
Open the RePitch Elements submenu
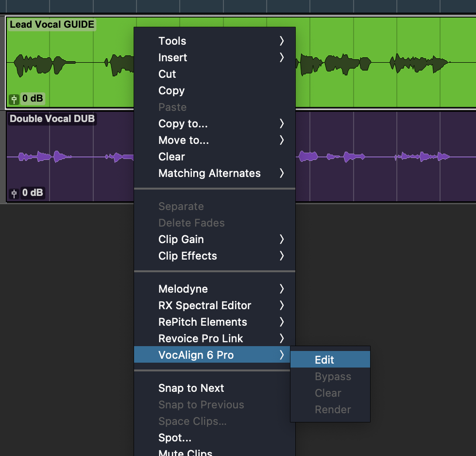pyautogui.click(x=203, y=322)
